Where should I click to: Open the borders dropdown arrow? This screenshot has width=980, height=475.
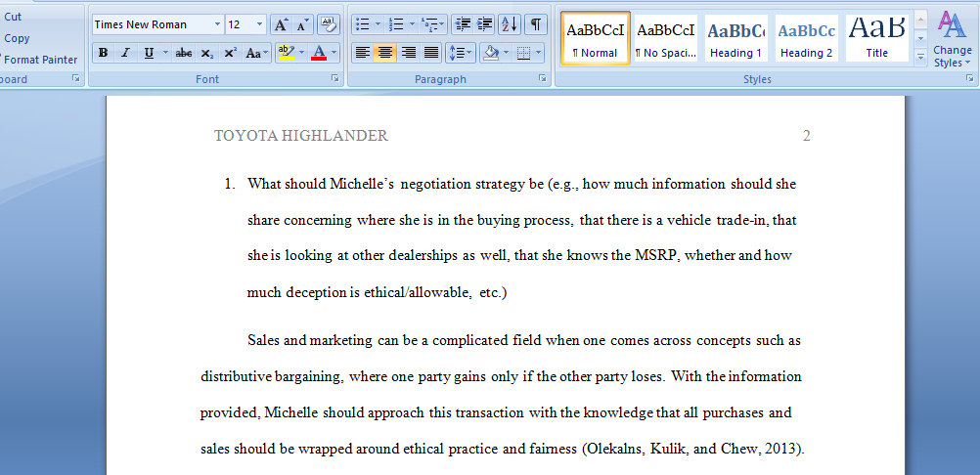[539, 53]
